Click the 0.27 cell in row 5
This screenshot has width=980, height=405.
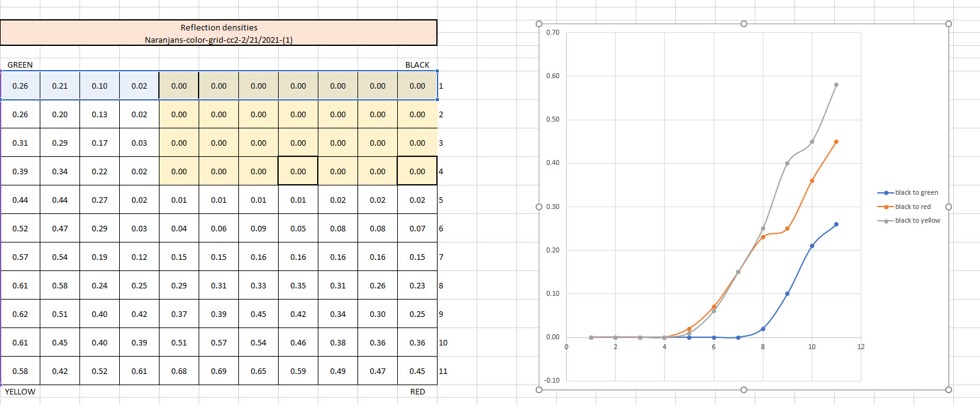tap(99, 200)
